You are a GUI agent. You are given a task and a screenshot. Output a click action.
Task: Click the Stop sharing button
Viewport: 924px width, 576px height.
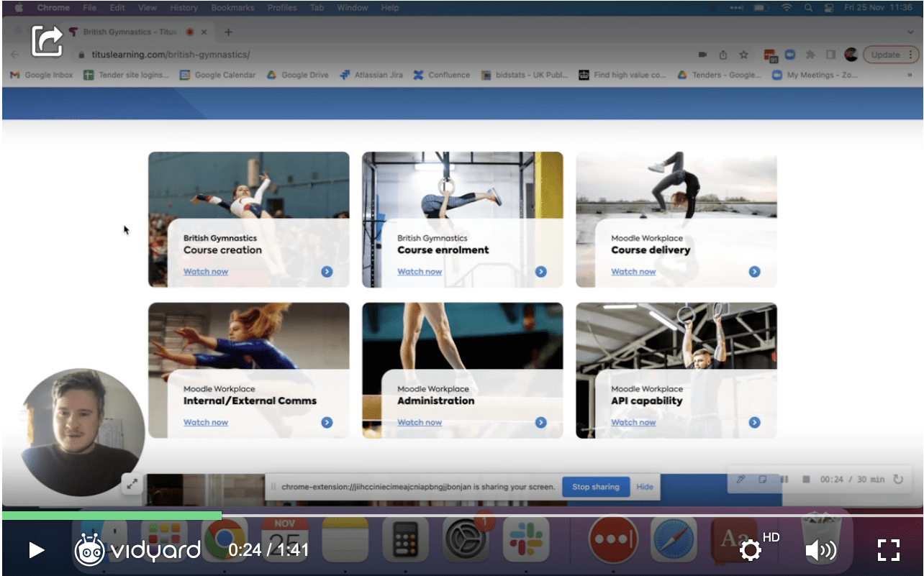point(595,487)
